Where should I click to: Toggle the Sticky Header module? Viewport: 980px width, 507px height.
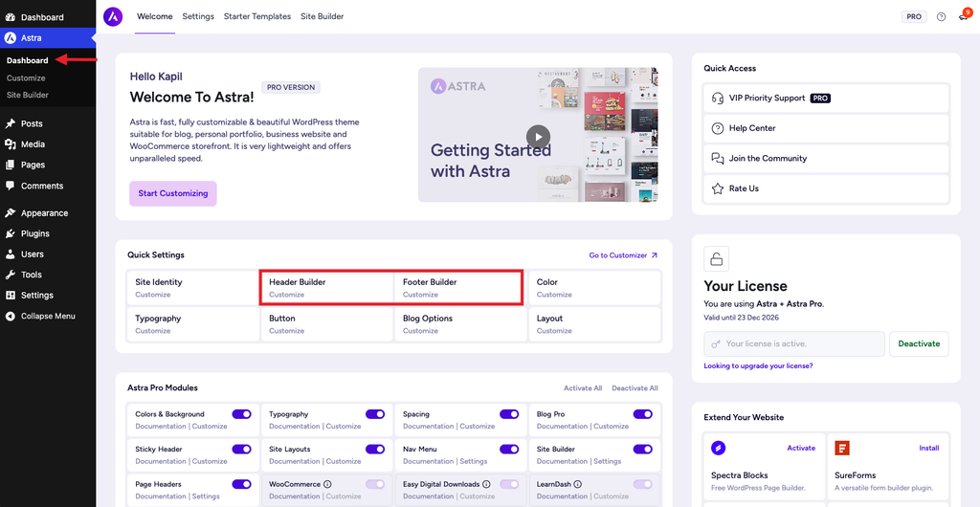pos(241,449)
